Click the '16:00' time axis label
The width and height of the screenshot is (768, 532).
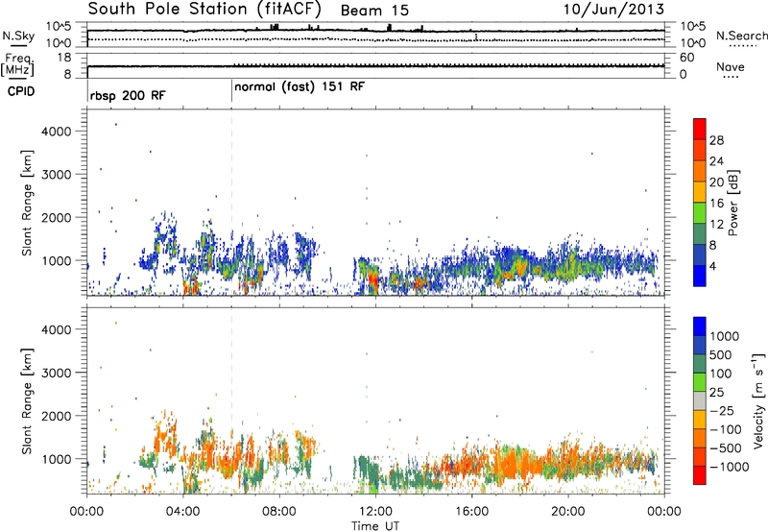pos(471,512)
